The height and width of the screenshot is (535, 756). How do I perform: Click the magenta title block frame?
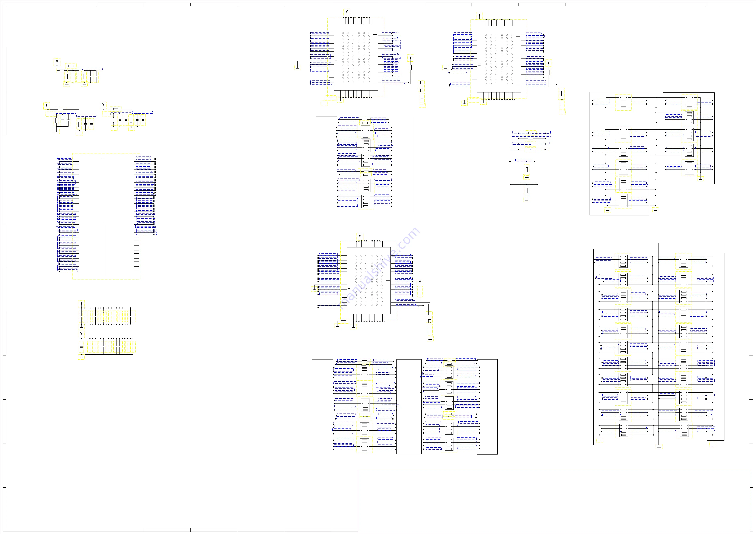tap(554, 501)
